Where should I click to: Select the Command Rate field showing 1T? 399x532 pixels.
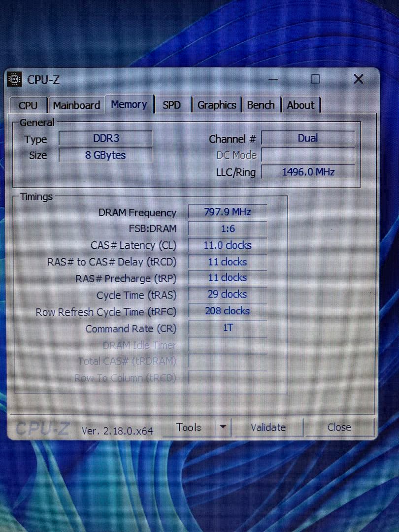[227, 328]
